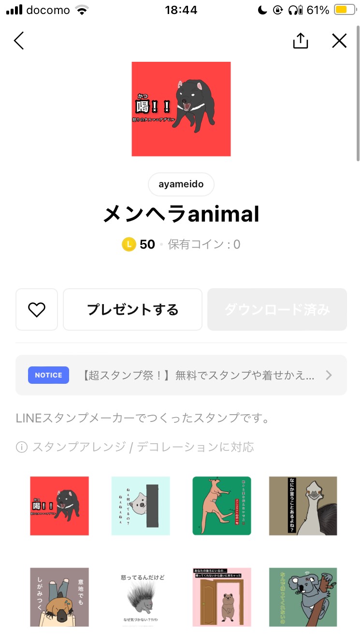The image size is (362, 644).
Task: Preview the green kangaroo sticker
Action: 222,505
